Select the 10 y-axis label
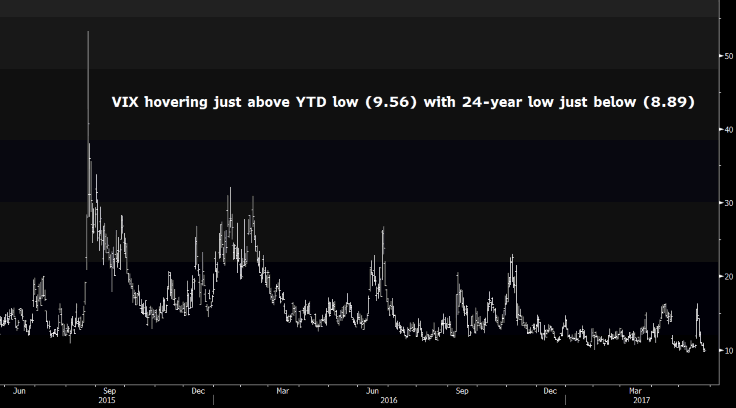Image resolution: width=736 pixels, height=408 pixels. [x=728, y=350]
